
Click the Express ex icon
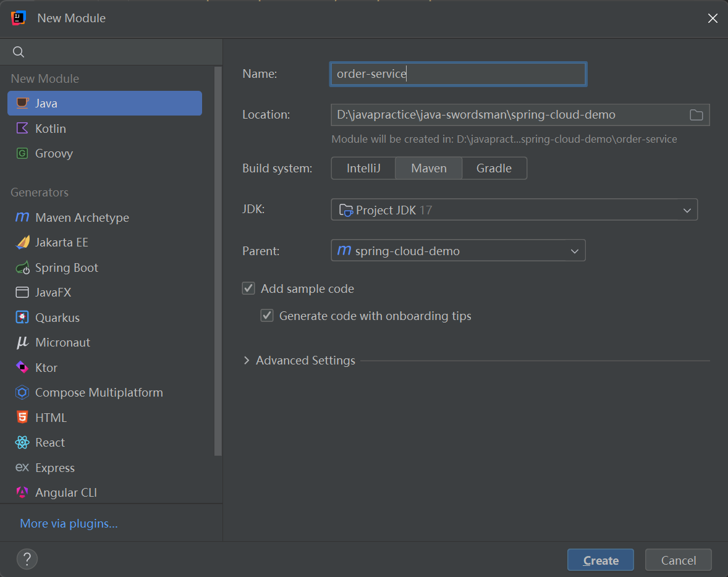(x=22, y=468)
